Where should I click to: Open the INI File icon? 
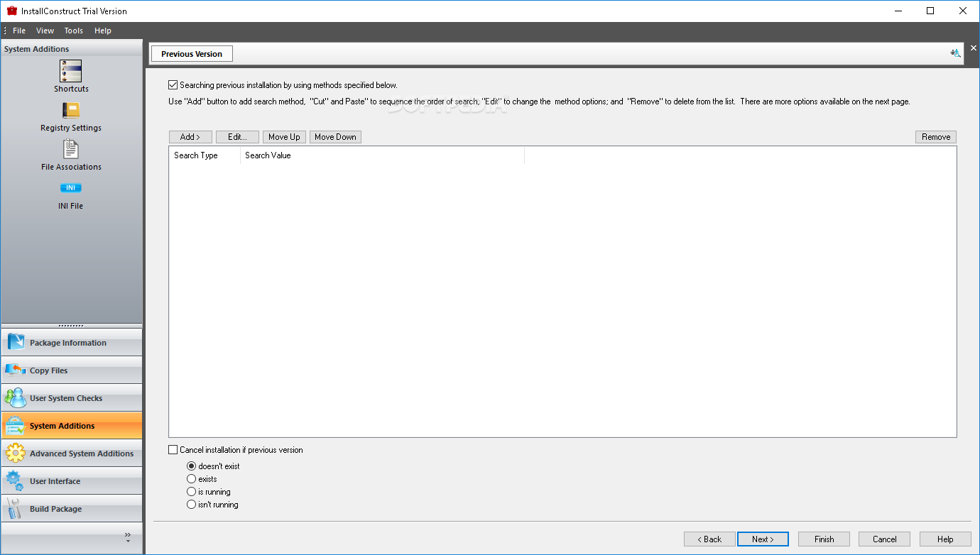71,188
